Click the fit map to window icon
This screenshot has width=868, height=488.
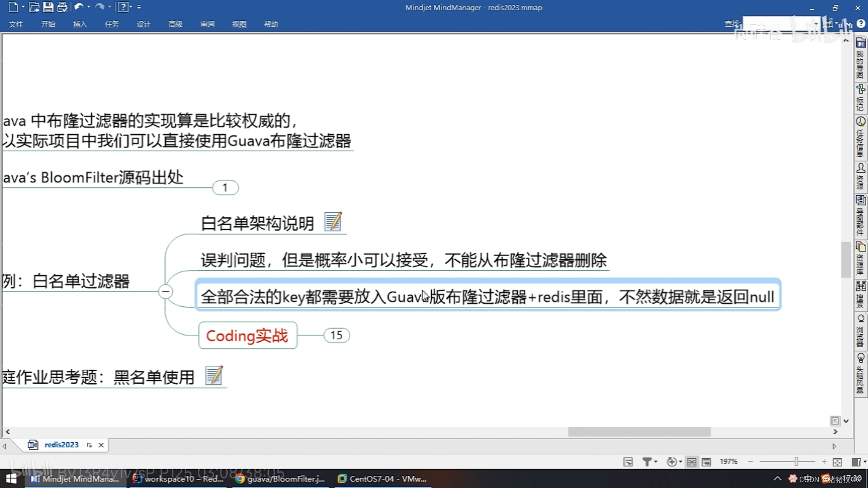point(837,462)
